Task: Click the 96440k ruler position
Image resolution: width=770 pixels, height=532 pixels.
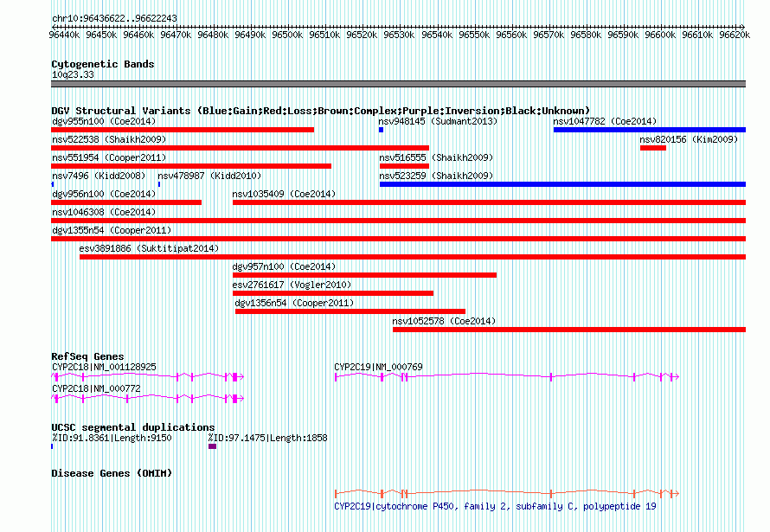Action: (64, 35)
